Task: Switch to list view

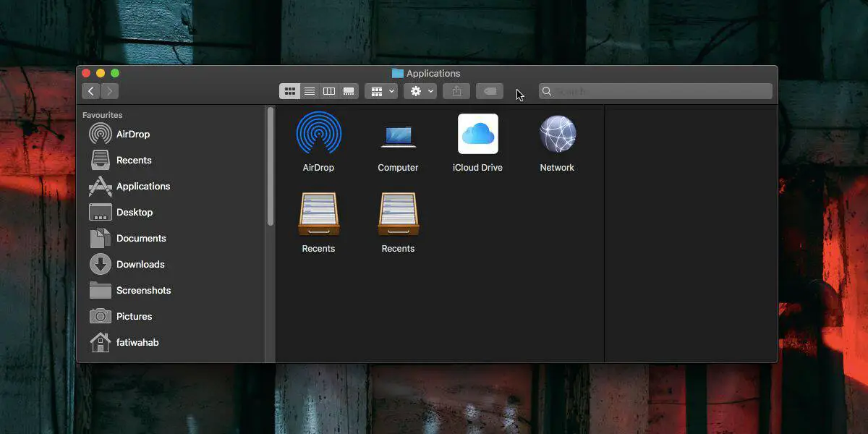Action: (310, 91)
